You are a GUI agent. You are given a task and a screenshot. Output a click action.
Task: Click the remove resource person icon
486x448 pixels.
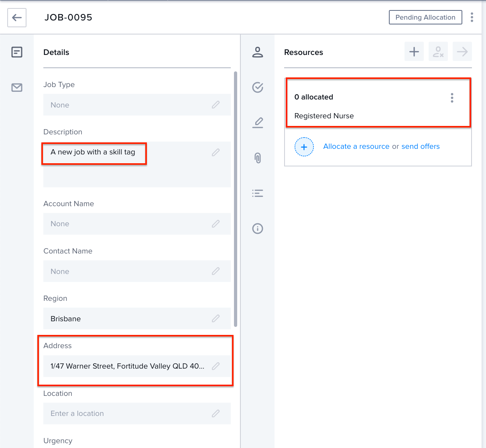coord(438,51)
